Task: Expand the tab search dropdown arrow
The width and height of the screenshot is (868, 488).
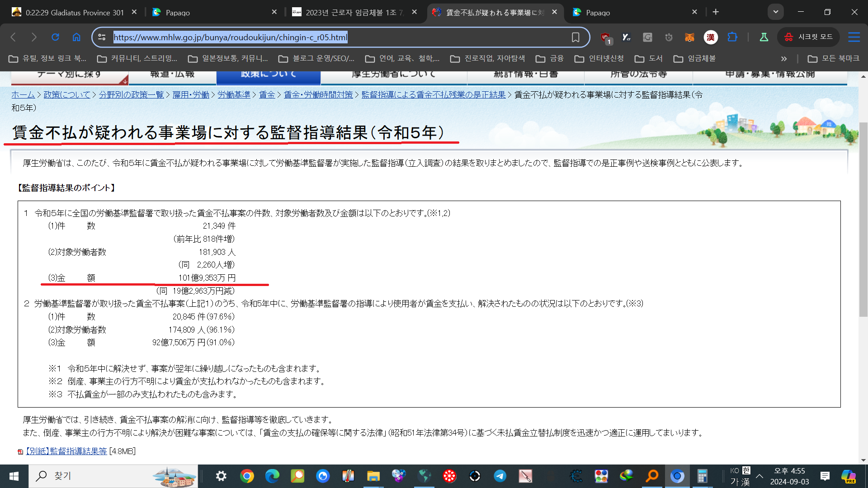Action: click(775, 12)
